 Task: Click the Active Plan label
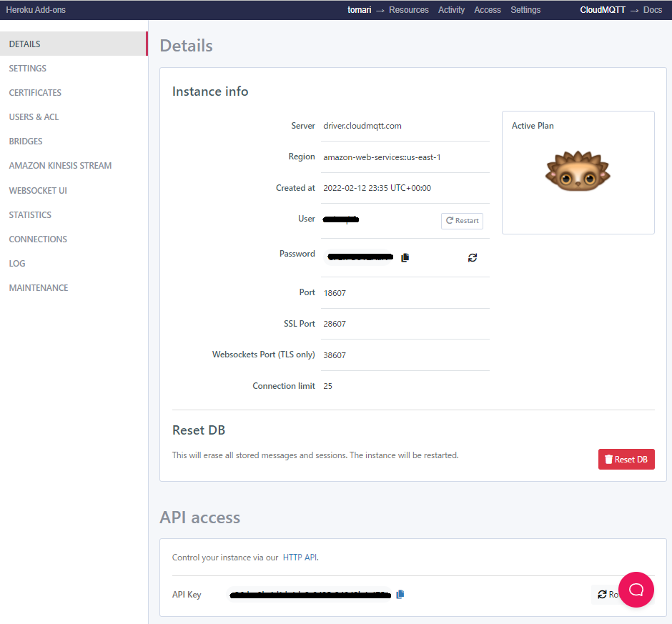(x=533, y=126)
